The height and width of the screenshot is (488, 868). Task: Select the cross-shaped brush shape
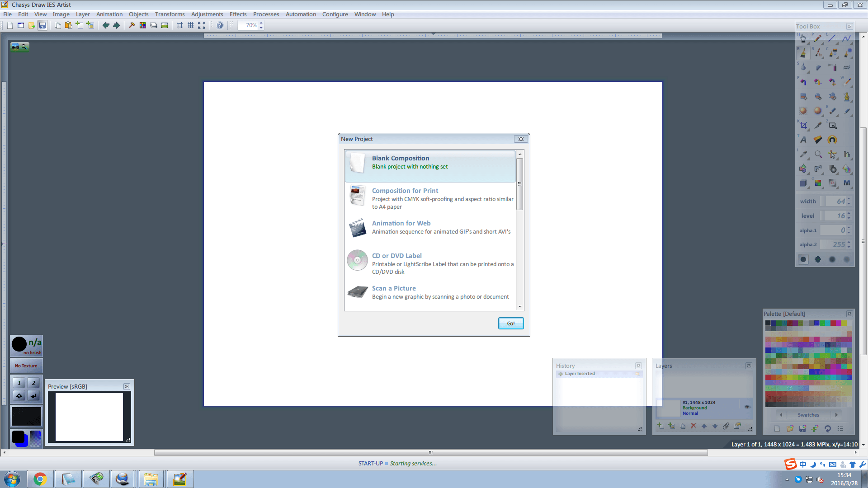coord(818,259)
